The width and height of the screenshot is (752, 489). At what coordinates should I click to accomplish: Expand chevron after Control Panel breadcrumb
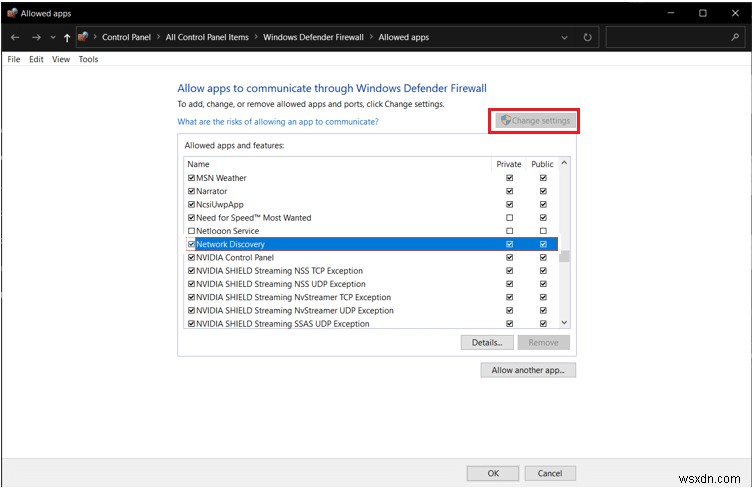[158, 37]
